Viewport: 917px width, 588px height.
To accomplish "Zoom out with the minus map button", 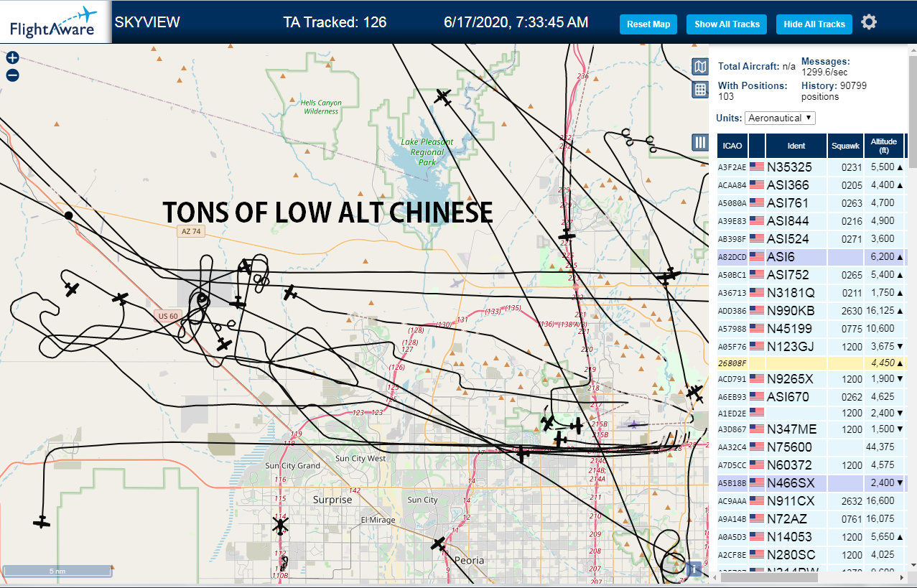I will click(x=12, y=75).
